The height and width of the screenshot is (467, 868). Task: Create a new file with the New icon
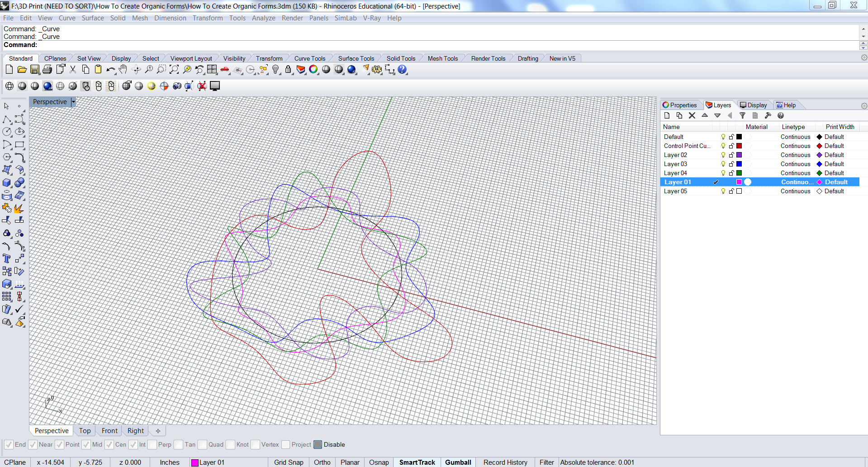click(9, 70)
